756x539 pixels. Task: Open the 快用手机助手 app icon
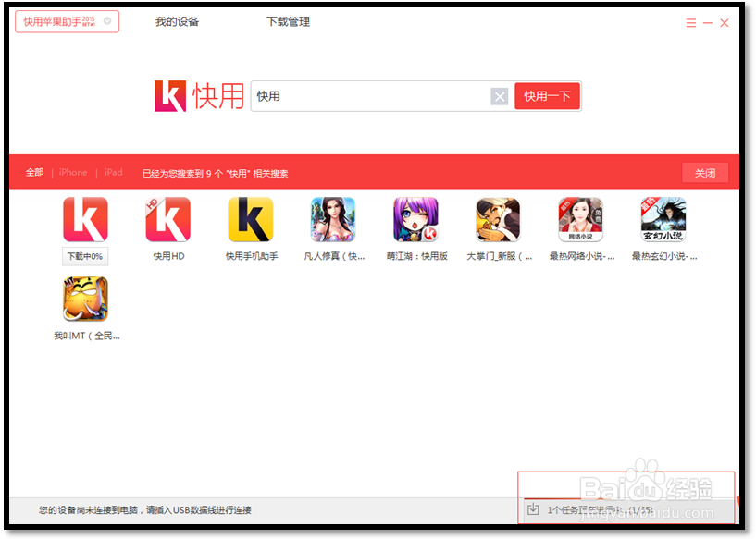pos(250,220)
